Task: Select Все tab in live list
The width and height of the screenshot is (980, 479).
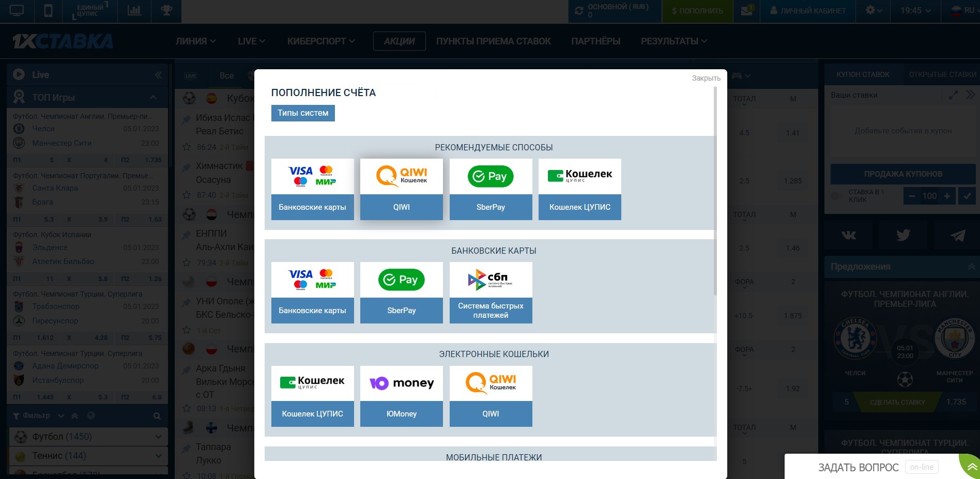Action: 226,75
